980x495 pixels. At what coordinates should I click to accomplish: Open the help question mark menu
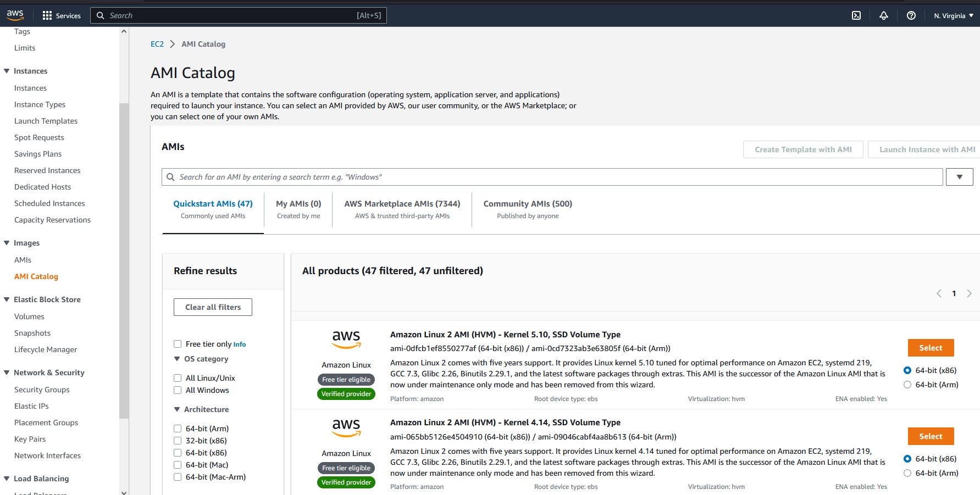pyautogui.click(x=911, y=15)
